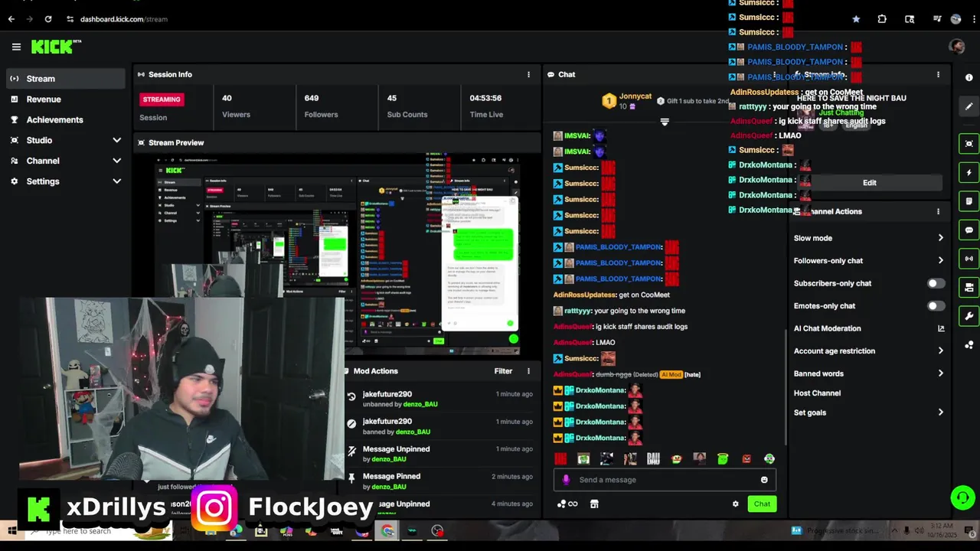980x551 pixels.
Task: Open browser extensions puzzle icon
Action: point(882,19)
